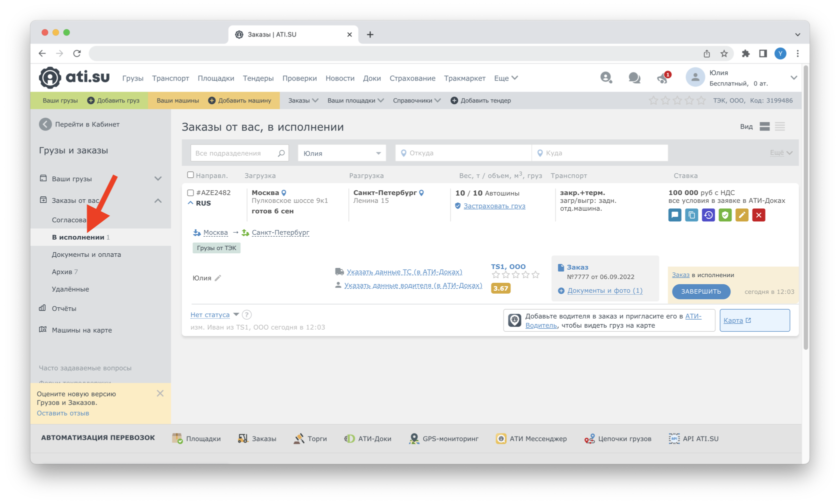Click the 'Застраховать груз' link

[494, 206]
